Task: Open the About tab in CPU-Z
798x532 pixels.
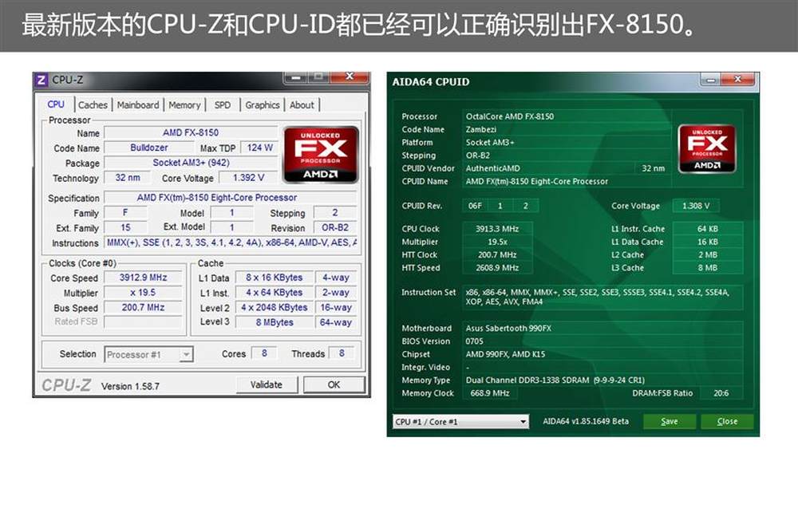Action: coord(302,105)
